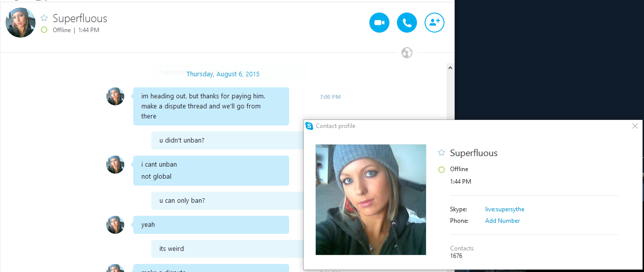Click the offline status indicator in profile window
Screen dimensions: 644x272
[442, 170]
